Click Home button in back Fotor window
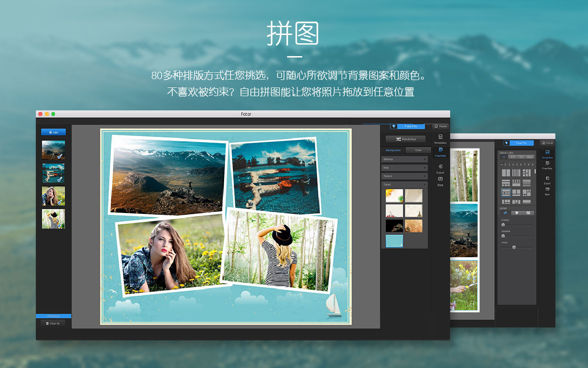 (547, 143)
